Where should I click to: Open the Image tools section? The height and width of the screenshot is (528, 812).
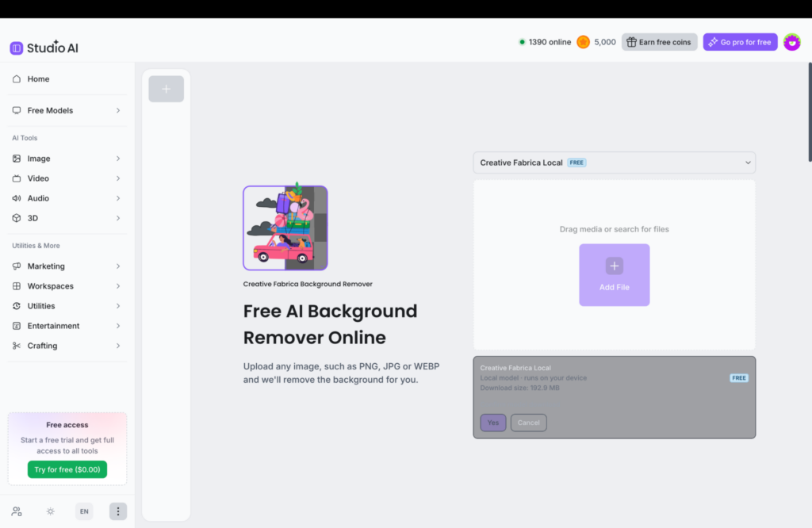[x=67, y=159]
